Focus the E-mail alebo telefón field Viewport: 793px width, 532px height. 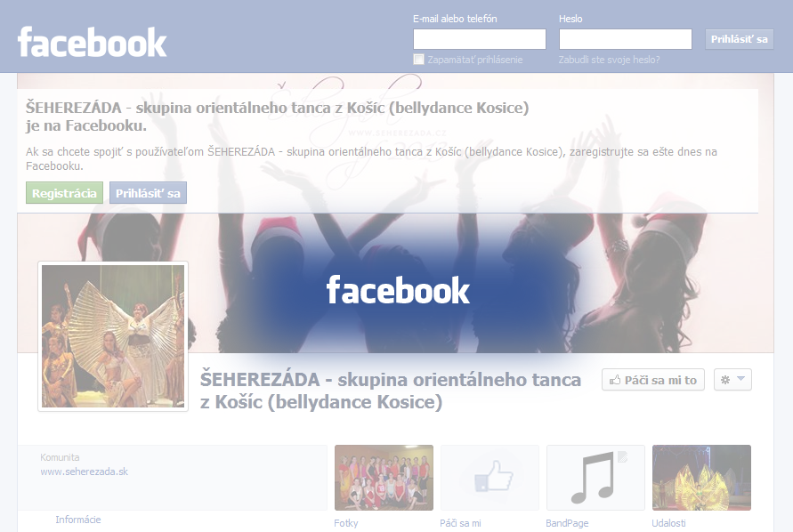[480, 39]
